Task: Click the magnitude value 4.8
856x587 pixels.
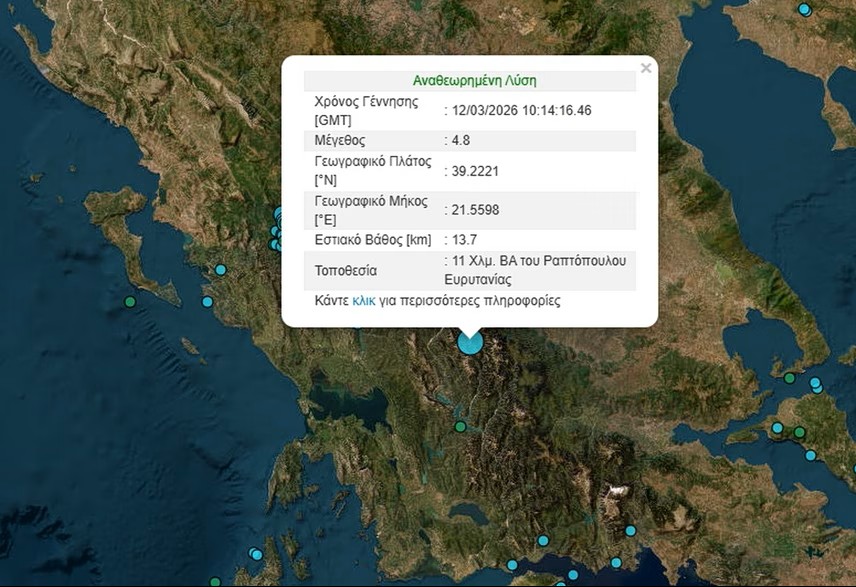Action: pos(461,140)
